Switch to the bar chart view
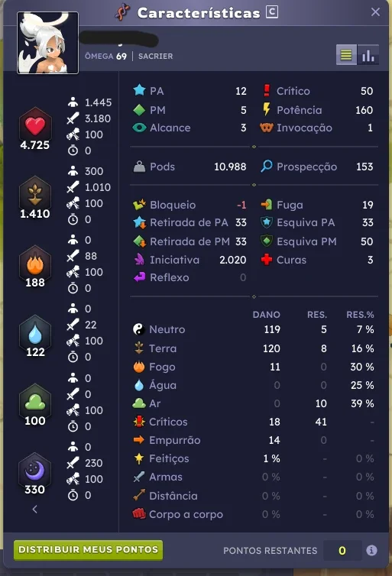The image size is (392, 576). click(x=368, y=55)
